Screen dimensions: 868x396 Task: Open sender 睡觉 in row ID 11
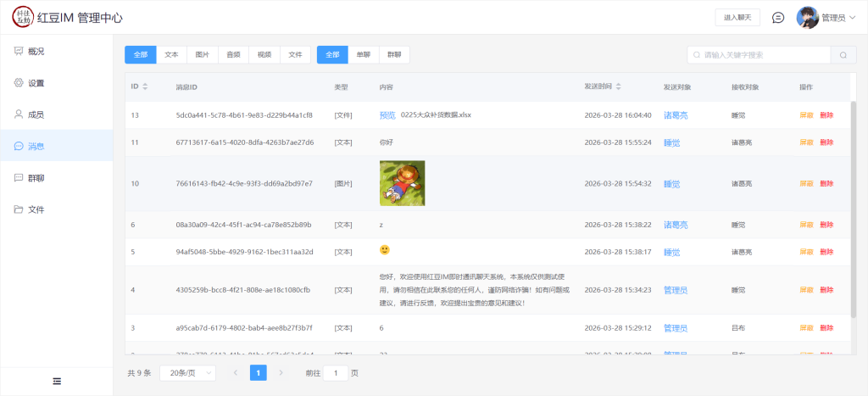(672, 142)
